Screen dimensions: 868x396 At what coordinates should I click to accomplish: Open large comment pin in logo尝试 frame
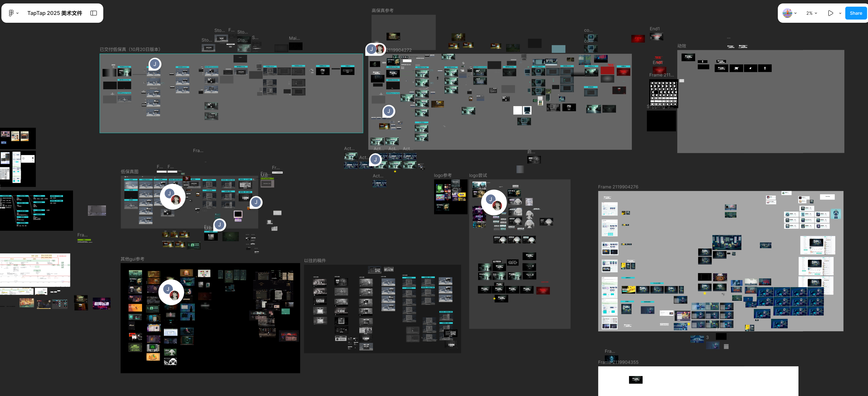(494, 202)
